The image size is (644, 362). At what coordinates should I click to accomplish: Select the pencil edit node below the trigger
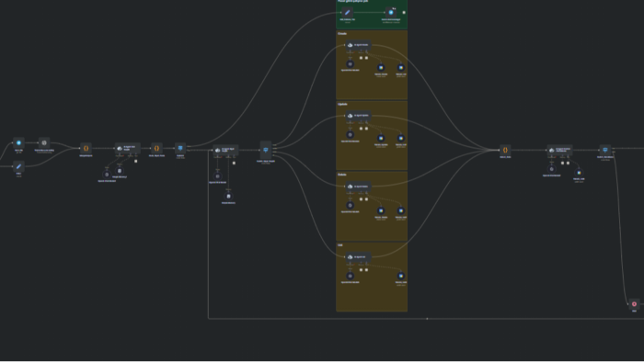click(x=18, y=166)
